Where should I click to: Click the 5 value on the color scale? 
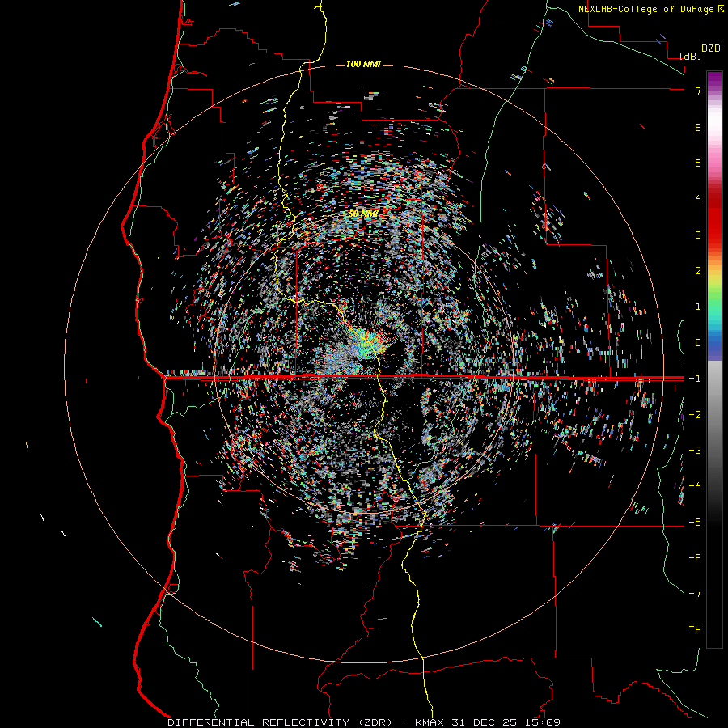tap(698, 163)
